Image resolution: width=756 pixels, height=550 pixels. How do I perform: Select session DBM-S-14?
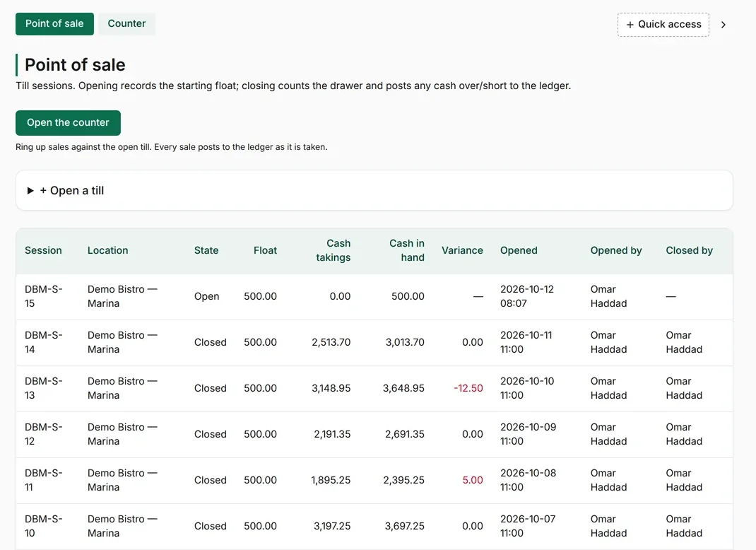pos(43,342)
